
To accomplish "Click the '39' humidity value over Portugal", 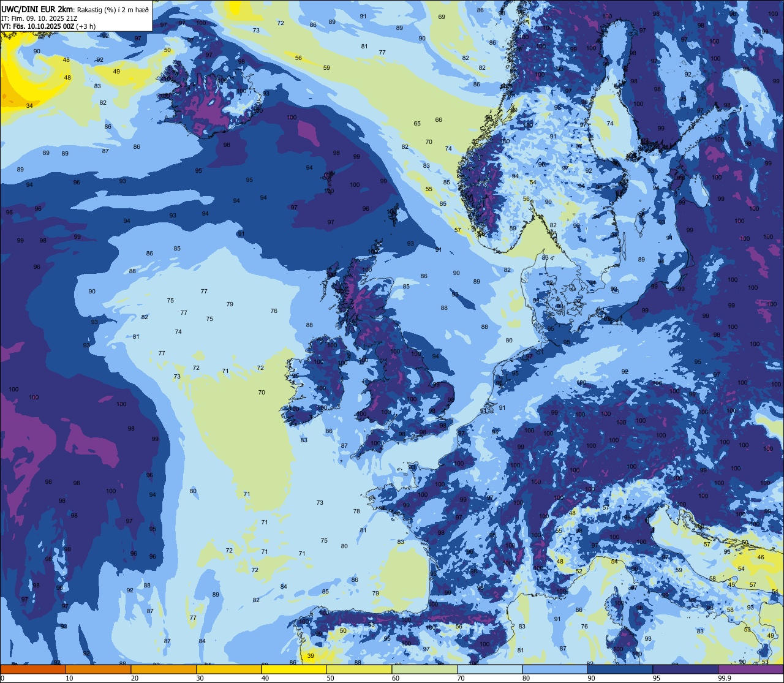I will coord(311,656).
